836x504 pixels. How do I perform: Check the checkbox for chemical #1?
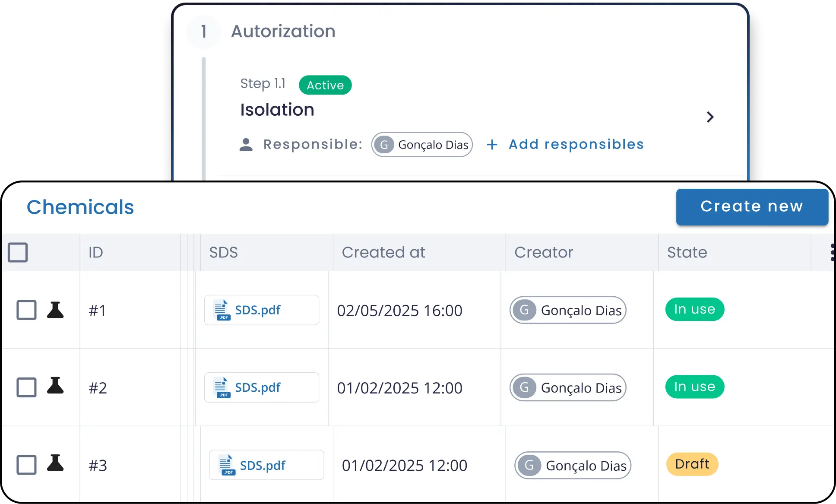coord(26,310)
